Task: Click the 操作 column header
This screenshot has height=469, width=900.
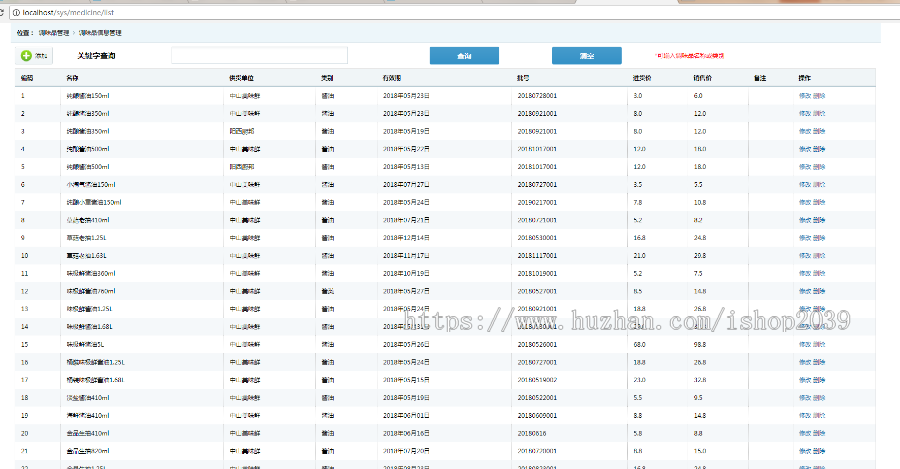Action: pyautogui.click(x=805, y=78)
